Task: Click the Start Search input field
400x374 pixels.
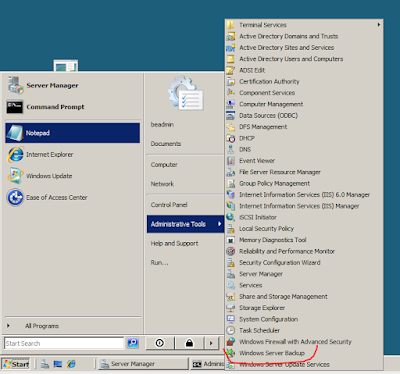Action: click(x=64, y=343)
